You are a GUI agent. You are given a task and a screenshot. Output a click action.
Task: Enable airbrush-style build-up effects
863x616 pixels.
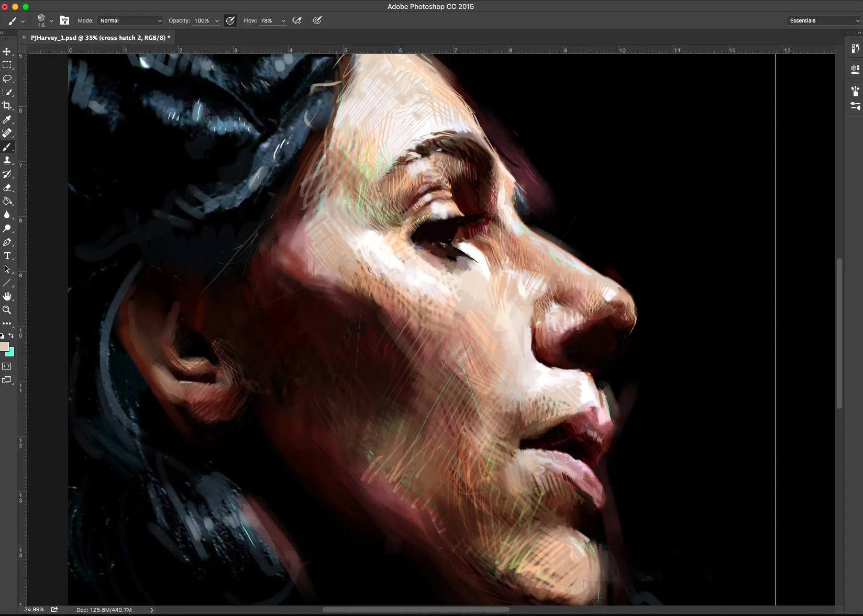click(x=297, y=20)
